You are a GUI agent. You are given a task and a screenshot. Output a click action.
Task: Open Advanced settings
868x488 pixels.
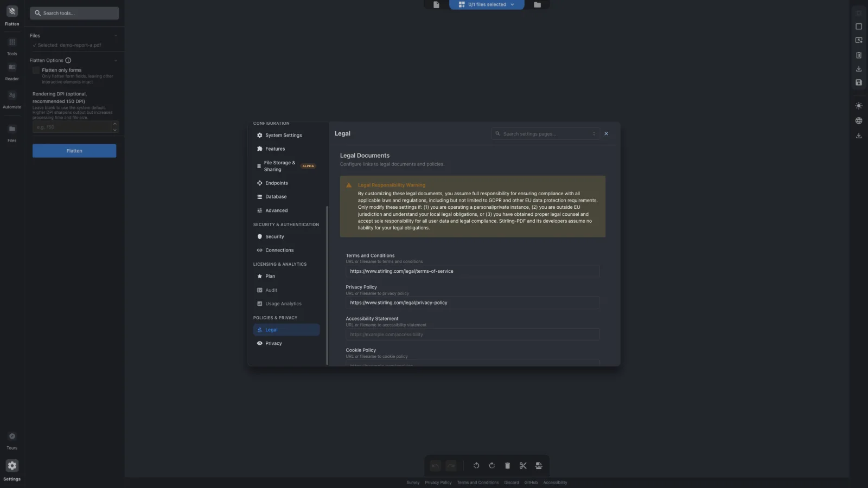(x=286, y=211)
